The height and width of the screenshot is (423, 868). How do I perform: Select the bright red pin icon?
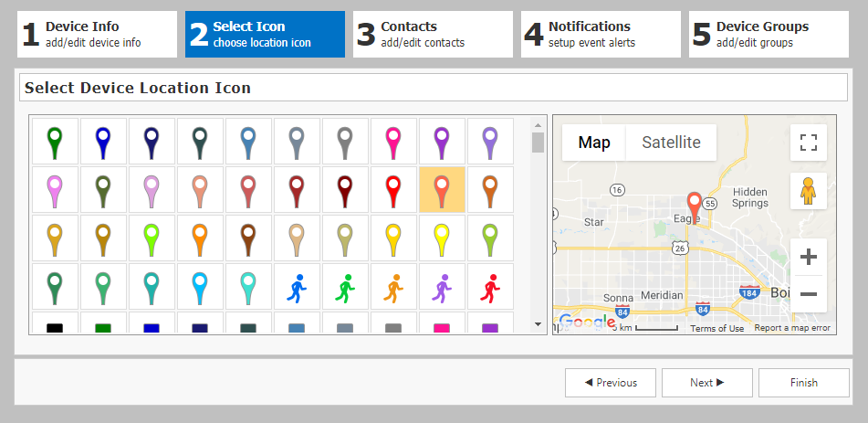click(393, 190)
